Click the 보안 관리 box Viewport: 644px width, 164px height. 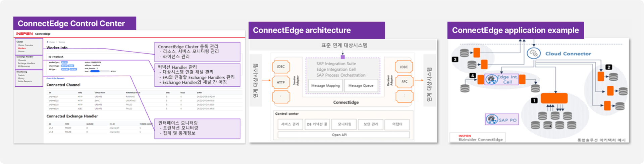371,124
